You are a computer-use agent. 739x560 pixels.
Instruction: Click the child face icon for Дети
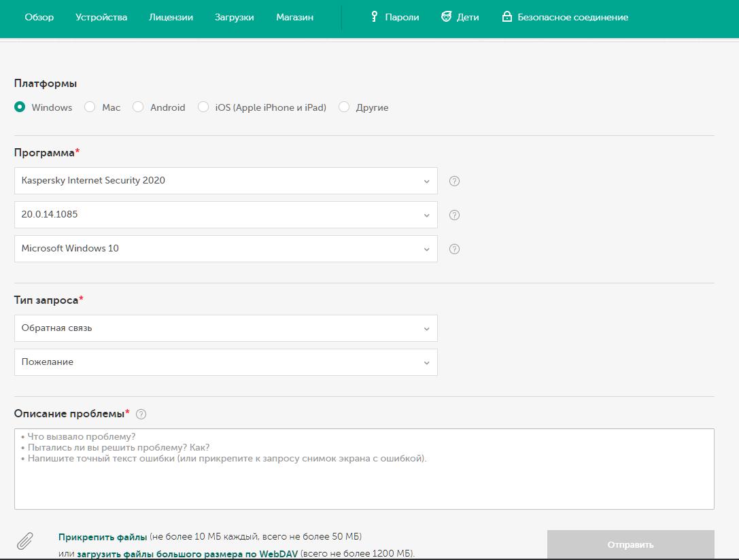446,17
